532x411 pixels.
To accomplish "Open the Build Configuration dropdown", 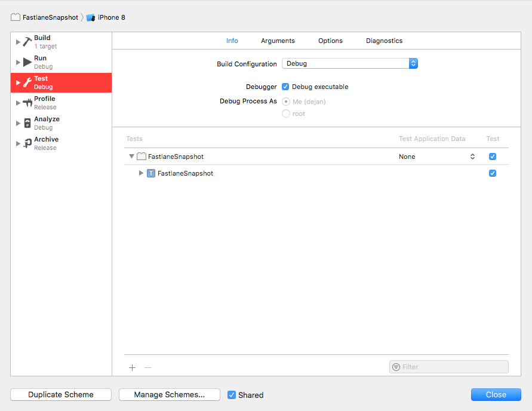I will click(x=349, y=63).
